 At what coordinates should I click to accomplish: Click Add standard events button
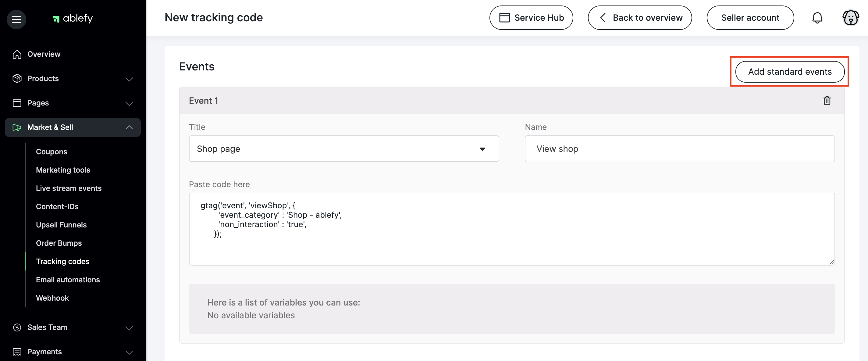[789, 71]
